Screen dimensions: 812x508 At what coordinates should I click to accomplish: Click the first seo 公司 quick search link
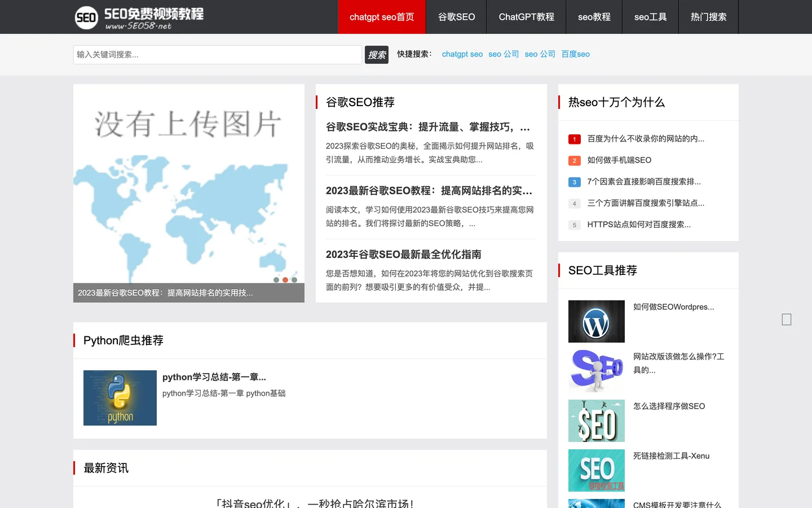click(x=504, y=54)
